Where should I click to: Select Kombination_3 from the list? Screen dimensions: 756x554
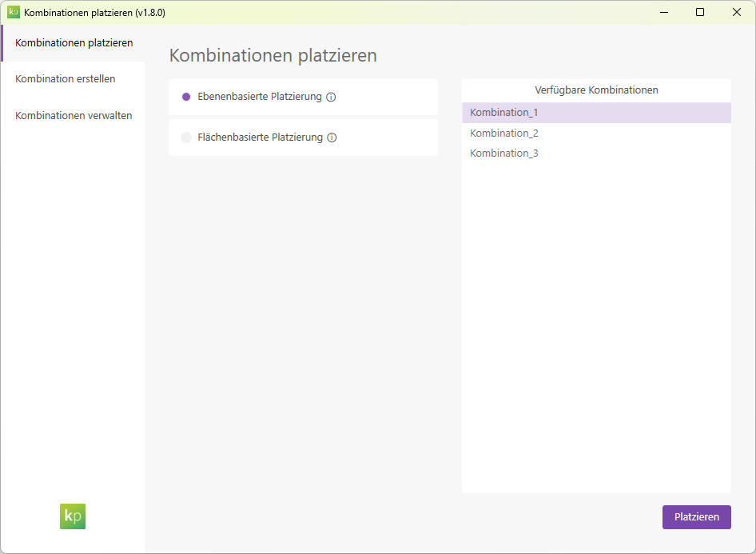(503, 153)
